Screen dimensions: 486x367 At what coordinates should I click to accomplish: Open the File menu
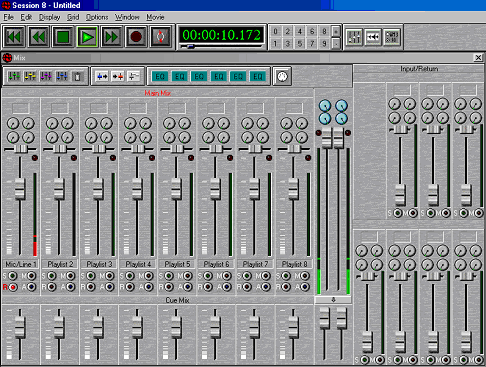tap(8, 17)
